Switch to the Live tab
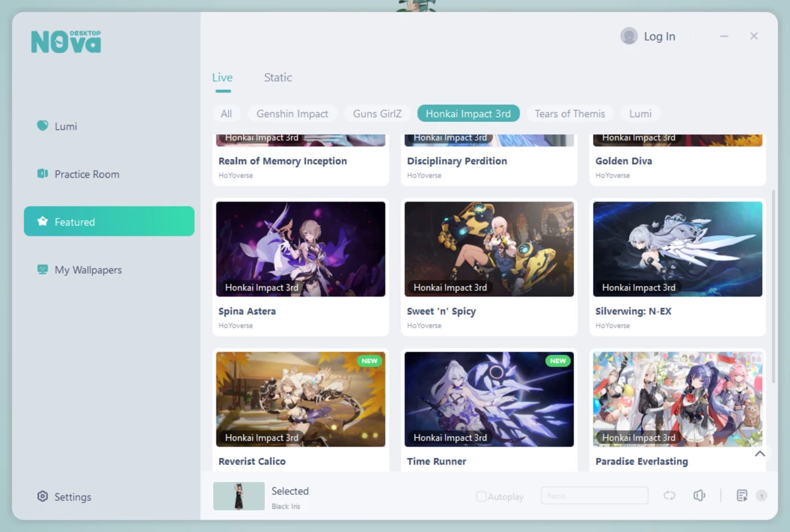Image resolution: width=790 pixels, height=532 pixels. pos(222,78)
